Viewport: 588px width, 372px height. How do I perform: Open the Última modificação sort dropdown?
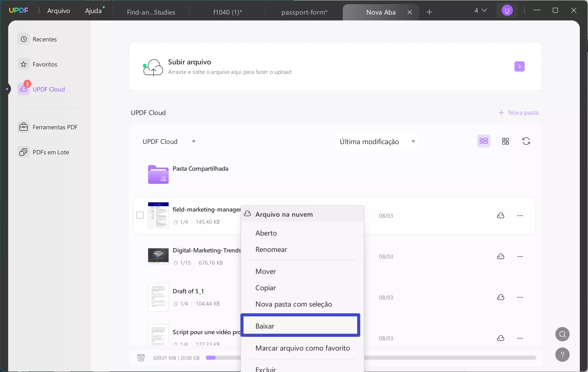coord(377,141)
